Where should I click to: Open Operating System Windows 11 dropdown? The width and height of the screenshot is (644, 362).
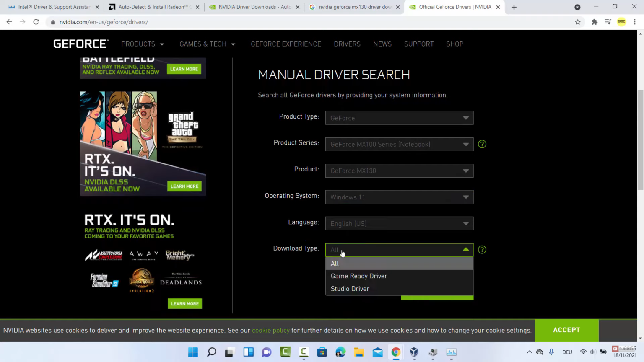[x=399, y=197]
